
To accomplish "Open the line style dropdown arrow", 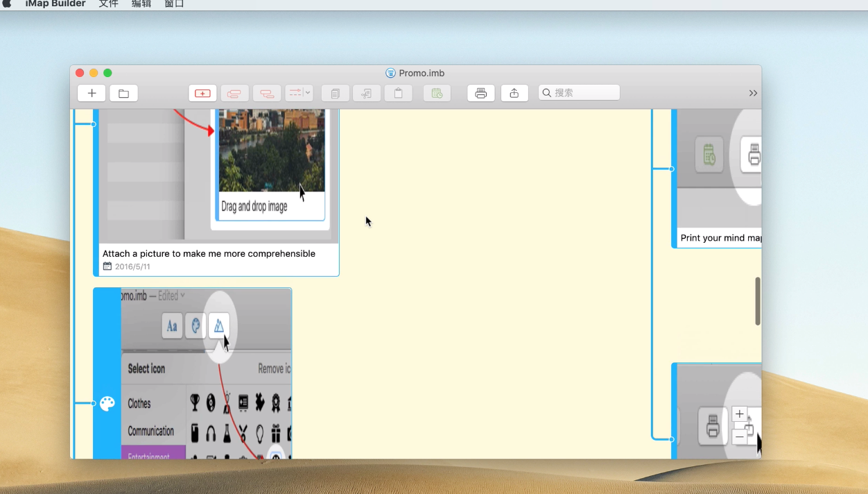I will point(308,93).
